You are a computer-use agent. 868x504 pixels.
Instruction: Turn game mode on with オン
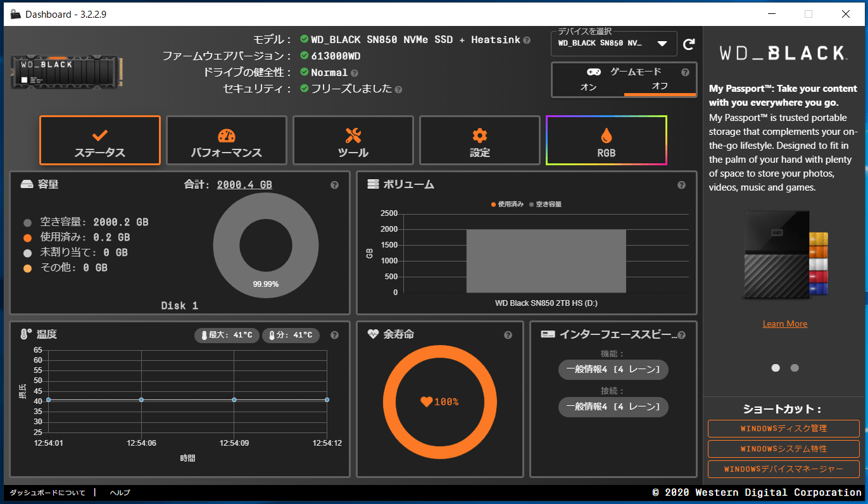[588, 87]
